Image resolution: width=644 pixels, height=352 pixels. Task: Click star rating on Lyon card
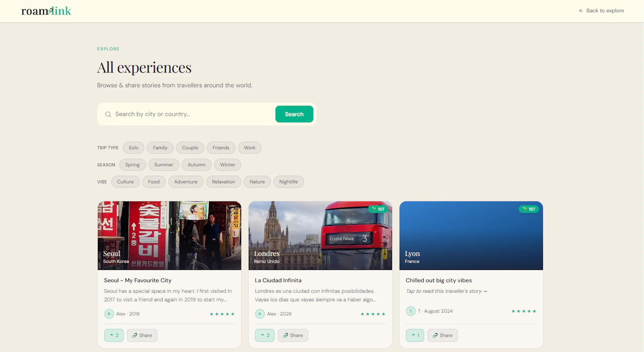tap(524, 311)
